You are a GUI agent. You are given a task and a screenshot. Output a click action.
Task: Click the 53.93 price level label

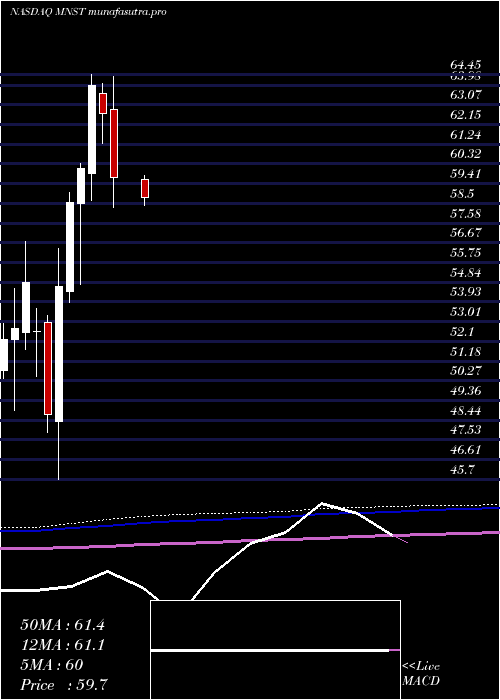click(x=465, y=292)
